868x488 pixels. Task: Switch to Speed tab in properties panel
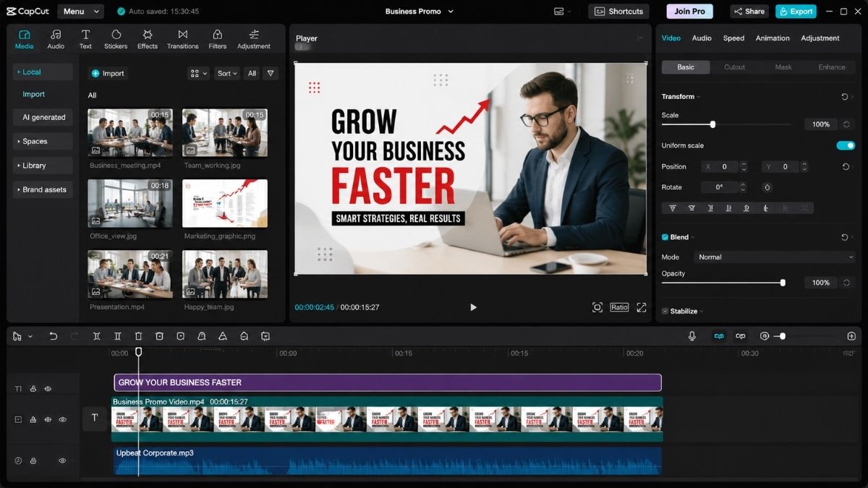[x=733, y=38]
